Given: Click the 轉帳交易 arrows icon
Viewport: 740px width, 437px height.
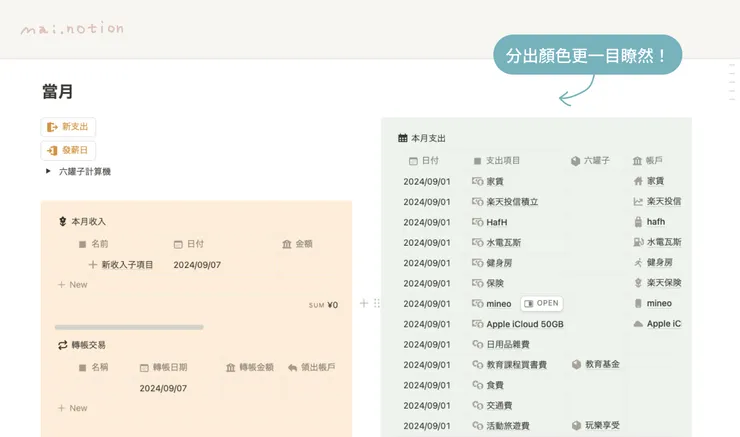Looking at the screenshot, I should point(62,345).
